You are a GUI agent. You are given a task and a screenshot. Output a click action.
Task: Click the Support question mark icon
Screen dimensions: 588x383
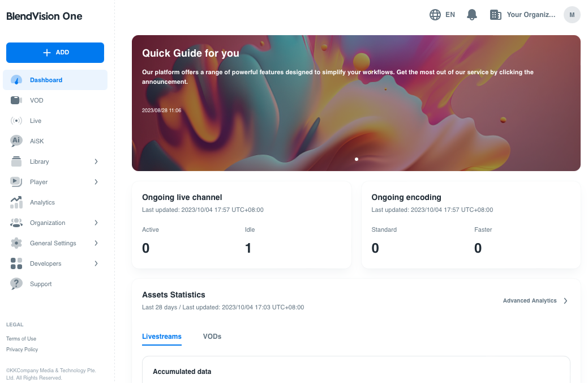(x=16, y=284)
